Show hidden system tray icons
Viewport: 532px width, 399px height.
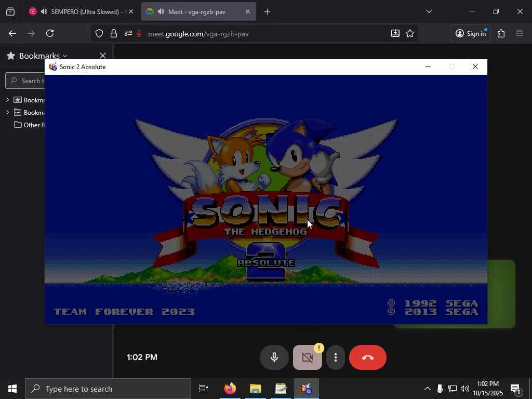click(x=428, y=389)
